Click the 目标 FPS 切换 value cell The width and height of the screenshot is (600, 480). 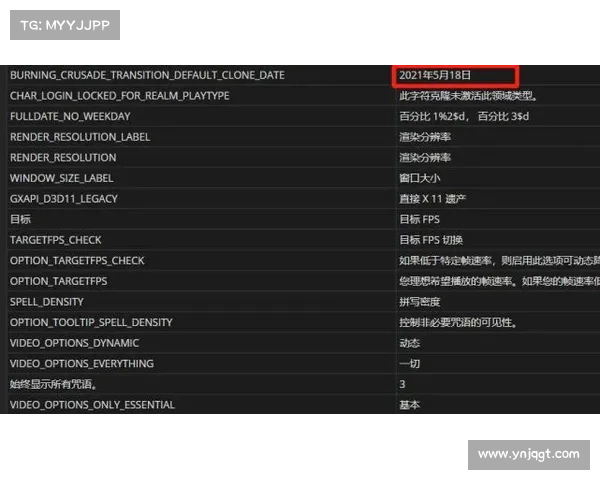tap(431, 240)
